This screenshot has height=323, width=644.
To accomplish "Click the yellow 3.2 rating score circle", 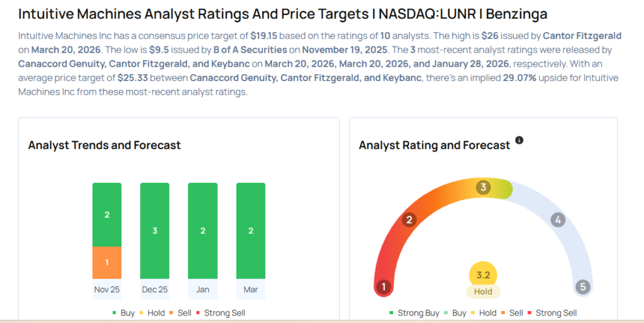I will [483, 275].
